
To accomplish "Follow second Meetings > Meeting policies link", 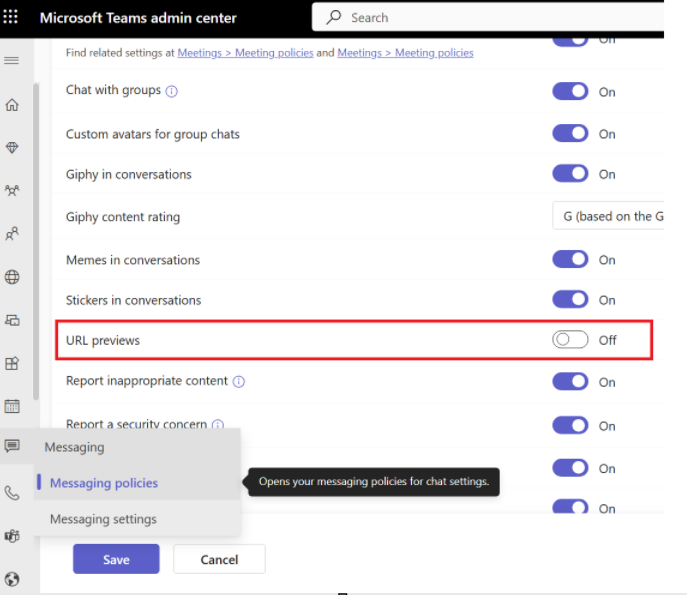I will tap(405, 53).
